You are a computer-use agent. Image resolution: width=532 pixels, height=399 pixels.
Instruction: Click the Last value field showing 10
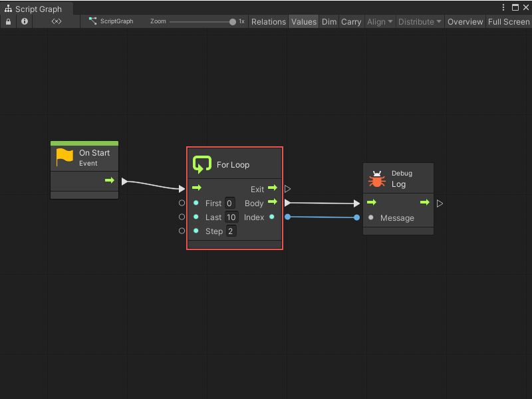231,217
